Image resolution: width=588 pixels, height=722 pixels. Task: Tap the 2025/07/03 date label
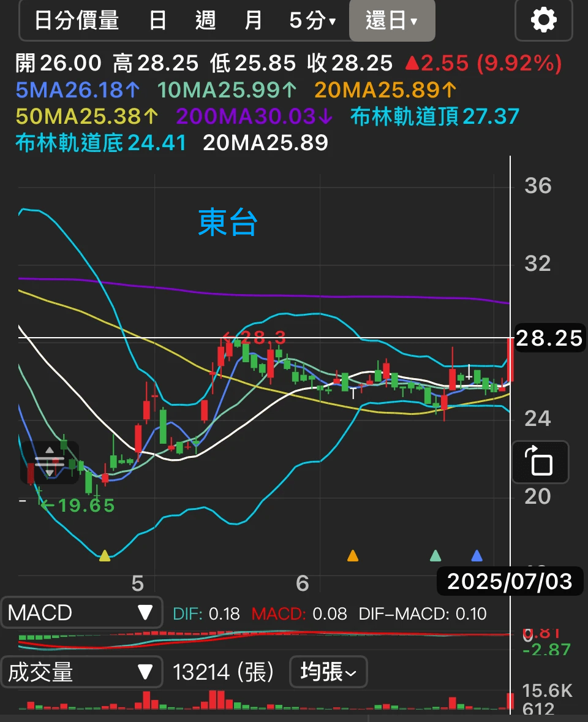[x=510, y=581]
